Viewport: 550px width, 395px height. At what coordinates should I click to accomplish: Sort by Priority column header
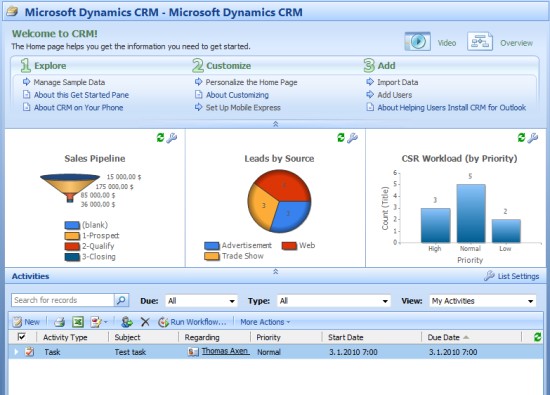268,337
